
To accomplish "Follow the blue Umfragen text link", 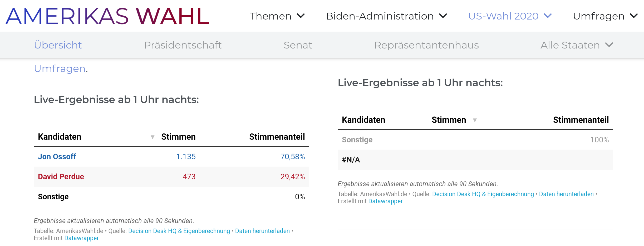I will tap(60, 69).
